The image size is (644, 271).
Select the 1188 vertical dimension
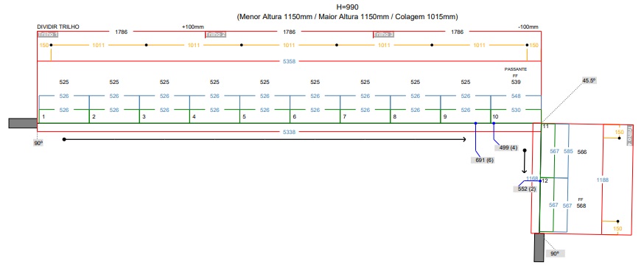602,180
